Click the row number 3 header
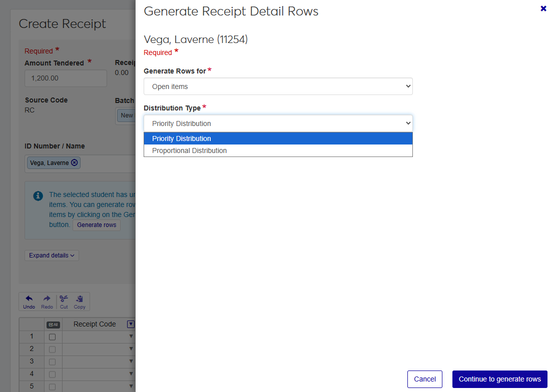This screenshot has width=551, height=392. (x=32, y=361)
